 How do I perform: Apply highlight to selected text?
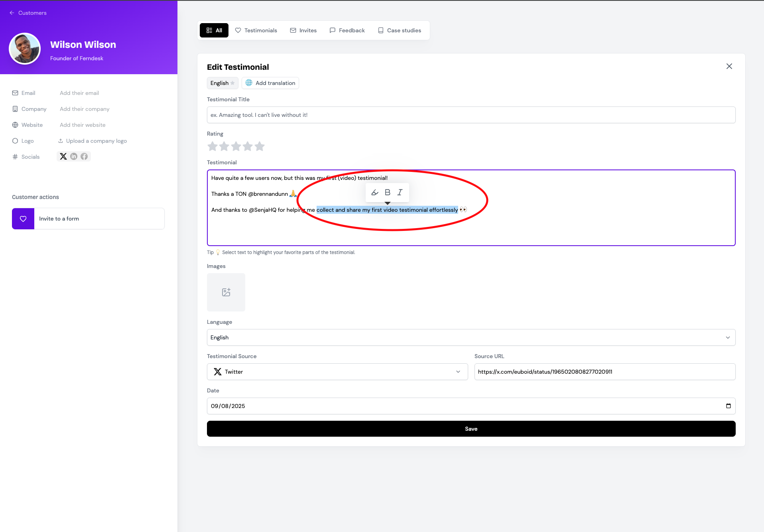point(375,193)
